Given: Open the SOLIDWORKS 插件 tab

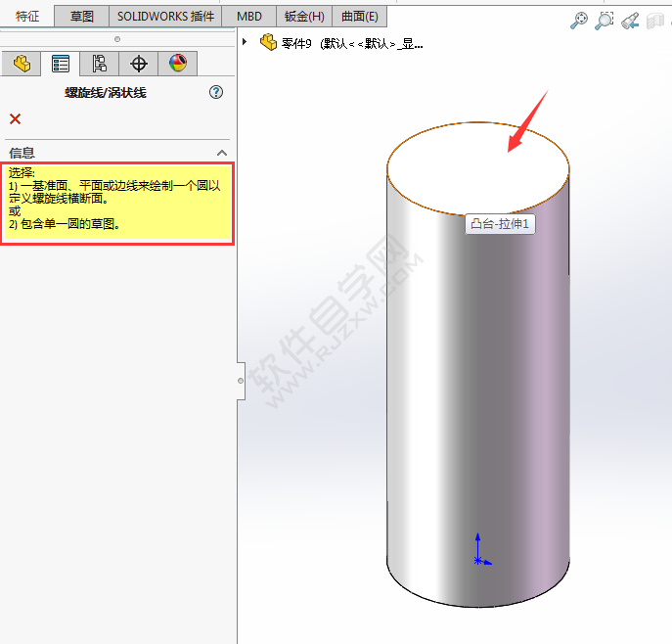Looking at the screenshot, I should pos(165,17).
